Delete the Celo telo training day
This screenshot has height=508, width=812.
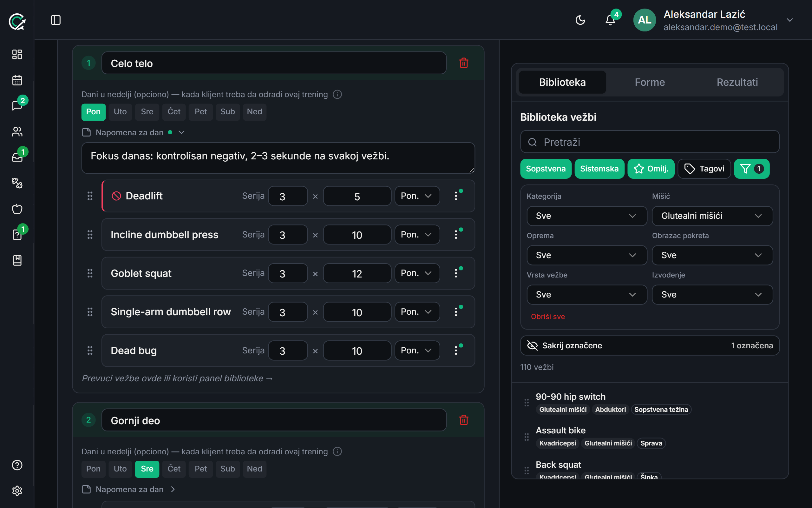(464, 63)
